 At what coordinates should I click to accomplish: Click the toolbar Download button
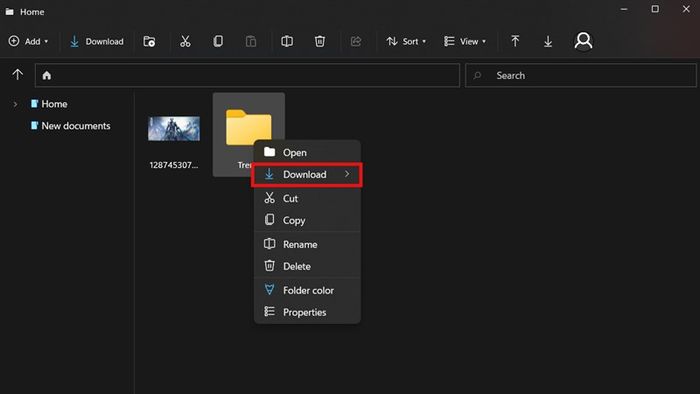click(x=96, y=41)
